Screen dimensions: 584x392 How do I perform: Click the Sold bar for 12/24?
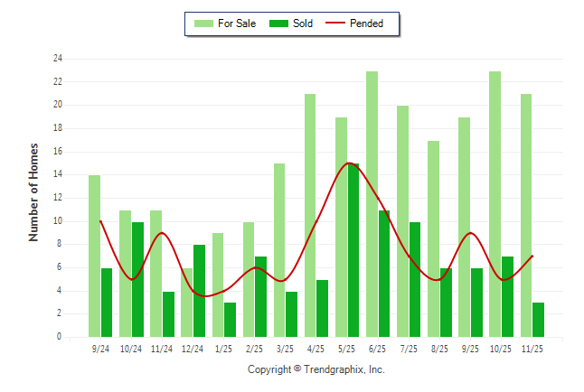pyautogui.click(x=199, y=291)
